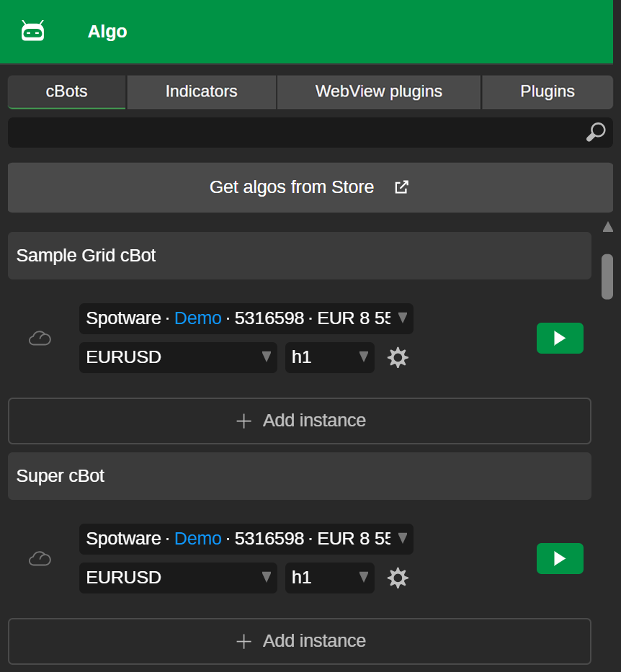Screen dimensions: 621x672
Task: Click cloud icon for Super cBot instance
Action: coord(40,559)
